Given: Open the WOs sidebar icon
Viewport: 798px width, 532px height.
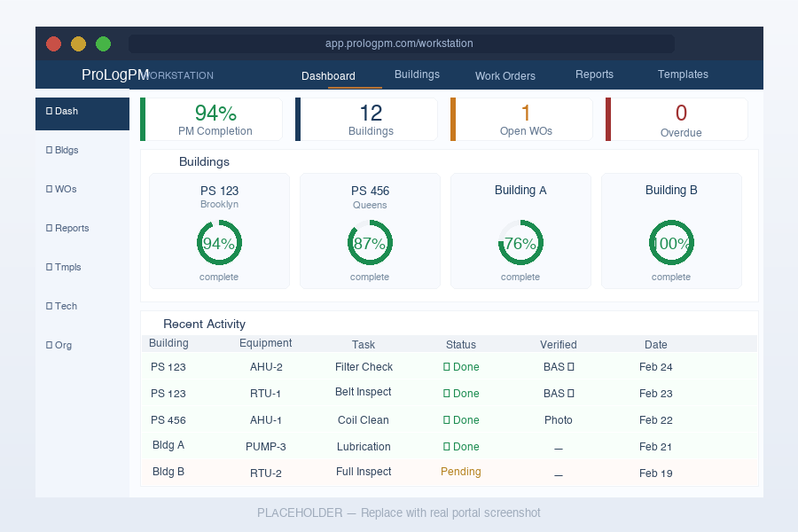Looking at the screenshot, I should 49,189.
